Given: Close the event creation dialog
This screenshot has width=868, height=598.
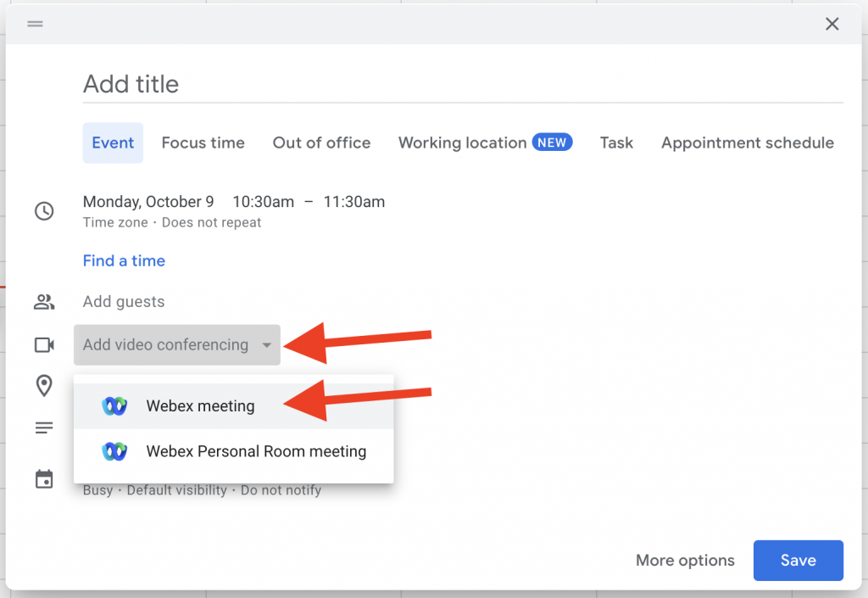Looking at the screenshot, I should coord(832,24).
